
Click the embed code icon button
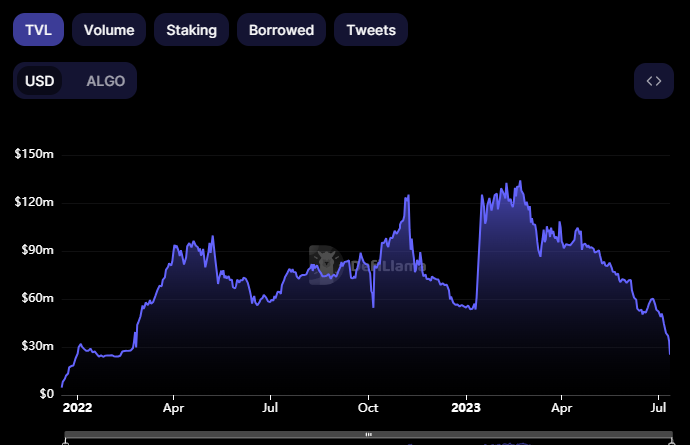(x=654, y=81)
